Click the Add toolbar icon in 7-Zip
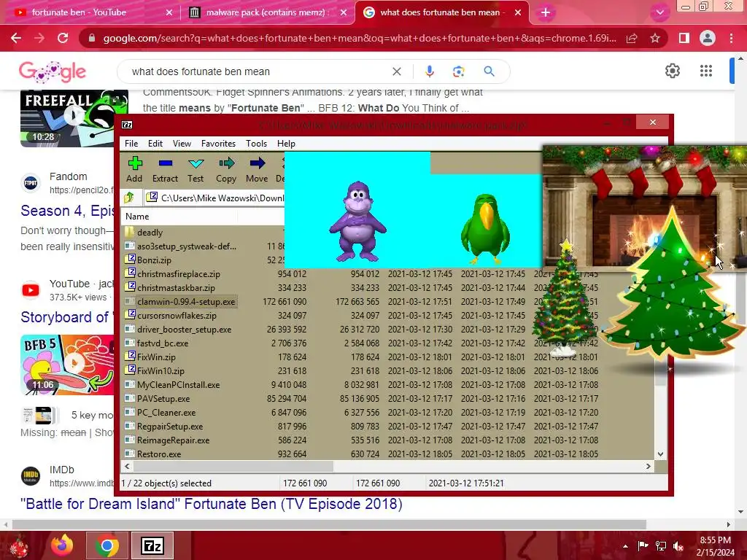The height and width of the screenshot is (560, 747). 134,169
